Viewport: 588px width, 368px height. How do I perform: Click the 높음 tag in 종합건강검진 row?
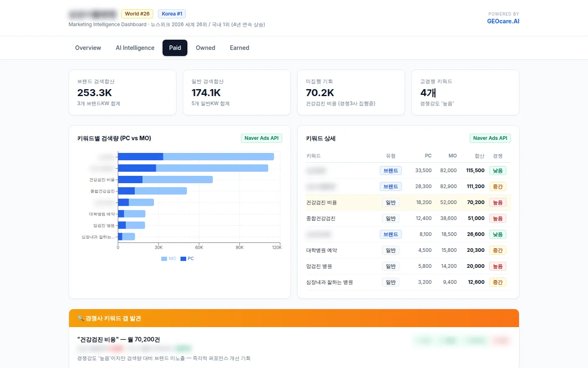click(x=498, y=218)
